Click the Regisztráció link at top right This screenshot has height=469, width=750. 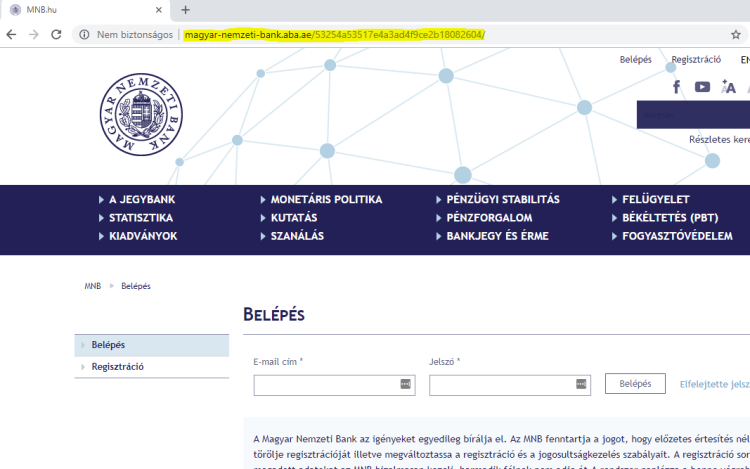[x=696, y=60]
